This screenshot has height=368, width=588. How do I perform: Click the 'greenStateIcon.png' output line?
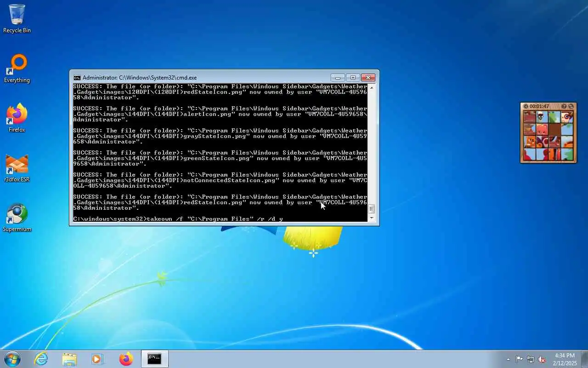click(x=220, y=158)
